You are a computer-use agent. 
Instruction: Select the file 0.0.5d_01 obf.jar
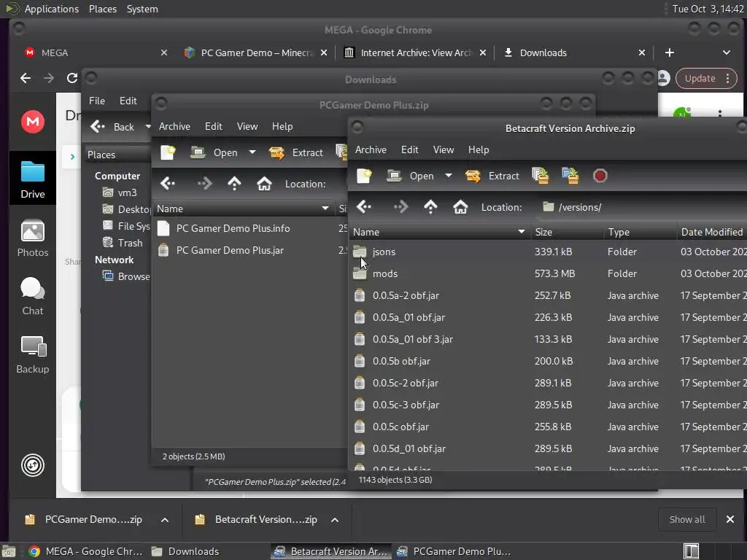coord(409,448)
